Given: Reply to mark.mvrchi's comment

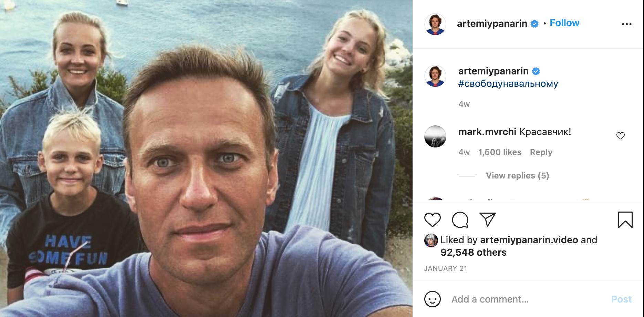Looking at the screenshot, I should [x=541, y=152].
